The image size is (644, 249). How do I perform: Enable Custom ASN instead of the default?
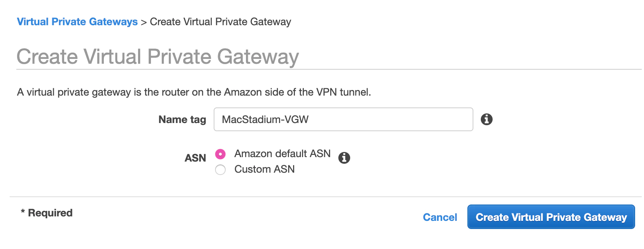click(220, 170)
